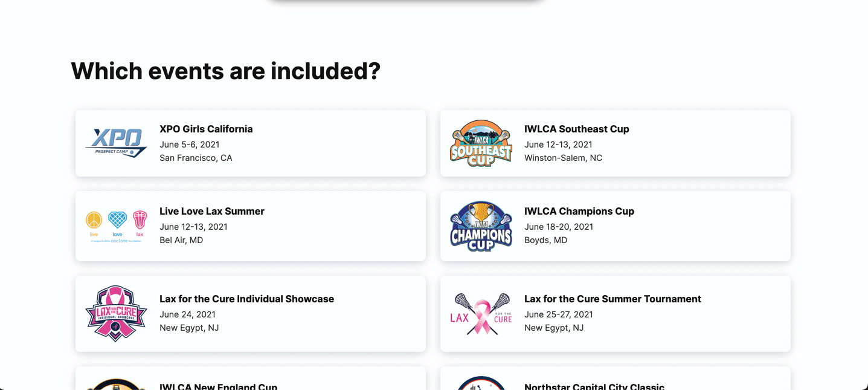Click the IWLCA New England Cup heading
Screen dimensions: 868x390
(218, 386)
